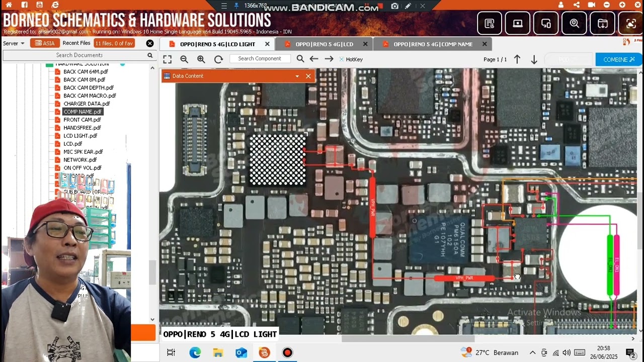Click the search component magnifier icon

pyautogui.click(x=300, y=59)
